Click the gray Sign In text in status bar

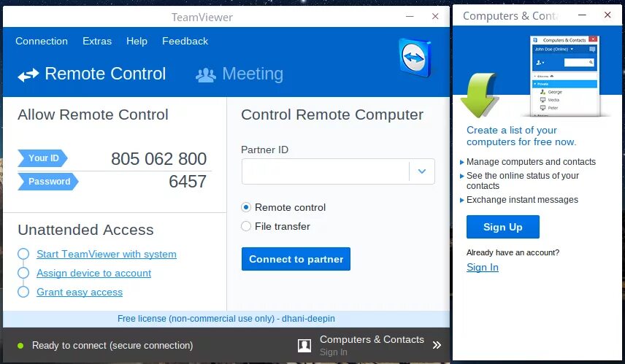click(333, 352)
